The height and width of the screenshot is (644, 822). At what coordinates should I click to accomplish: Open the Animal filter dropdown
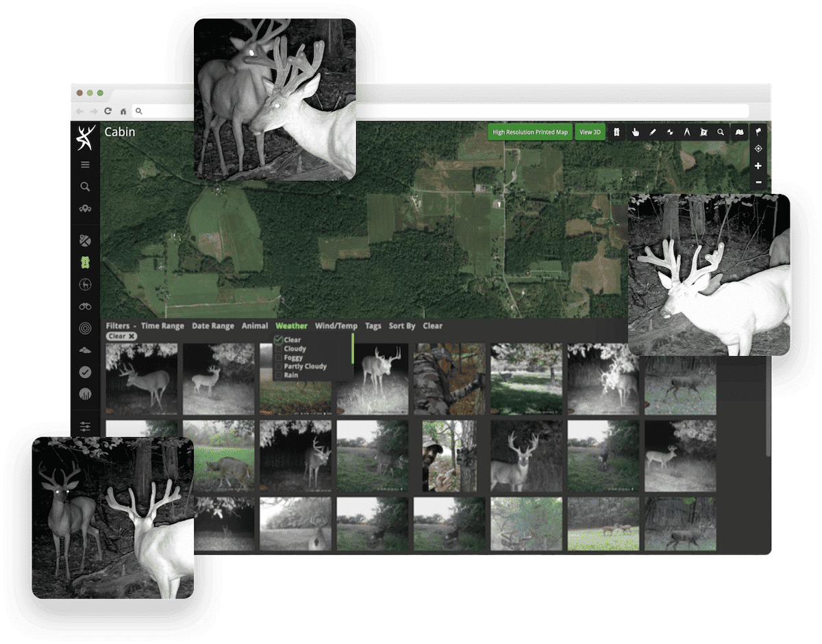click(x=254, y=325)
